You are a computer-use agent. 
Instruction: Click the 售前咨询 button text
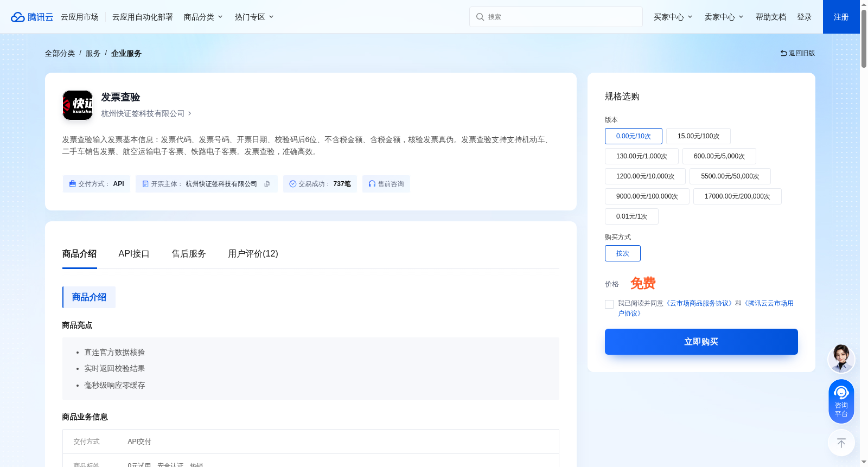coord(391,184)
